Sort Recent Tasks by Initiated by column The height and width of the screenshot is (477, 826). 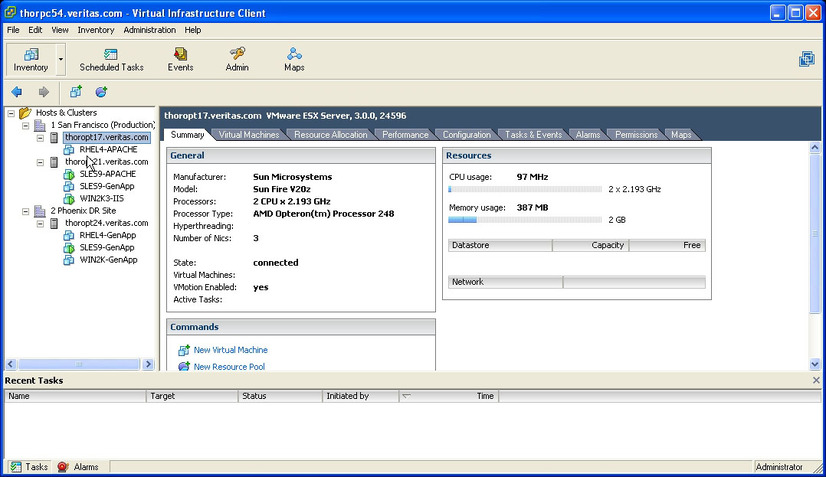tap(360, 396)
